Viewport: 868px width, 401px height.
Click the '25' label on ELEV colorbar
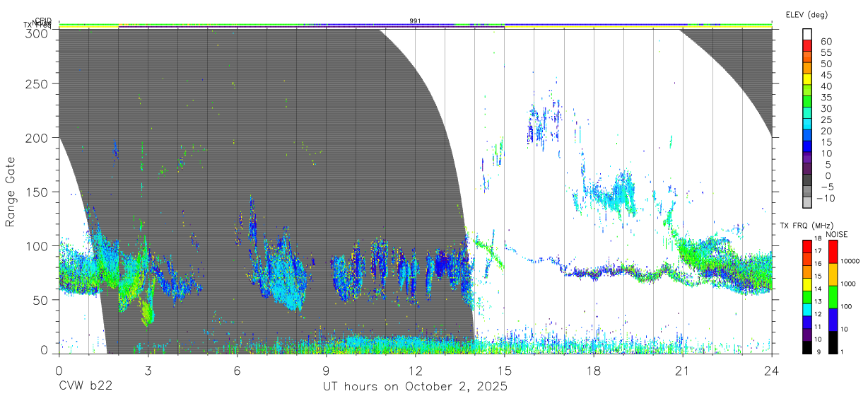pyautogui.click(x=826, y=120)
